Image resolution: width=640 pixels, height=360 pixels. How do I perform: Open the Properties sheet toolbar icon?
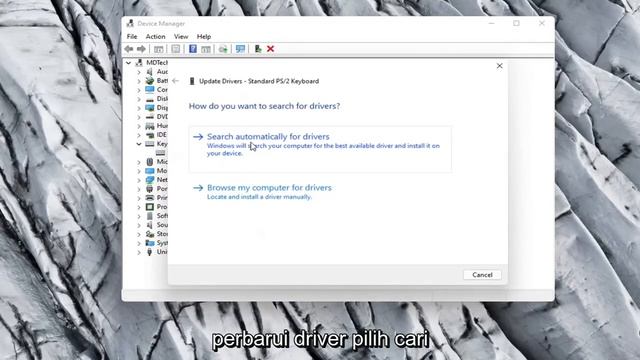pos(176,49)
